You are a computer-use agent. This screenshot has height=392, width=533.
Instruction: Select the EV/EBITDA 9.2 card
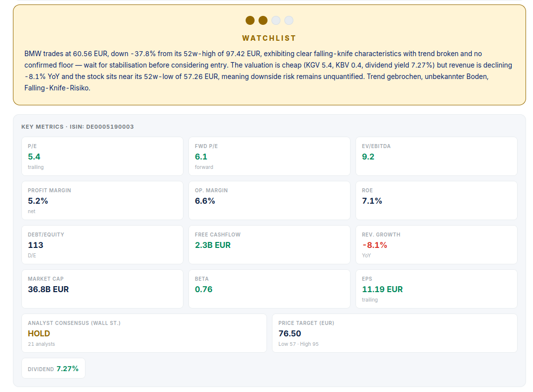437,157
